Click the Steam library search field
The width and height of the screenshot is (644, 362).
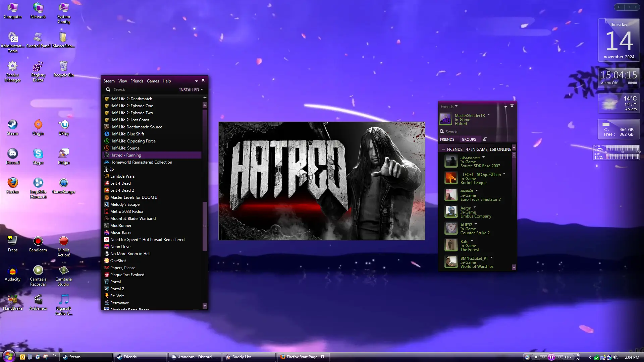[143, 89]
